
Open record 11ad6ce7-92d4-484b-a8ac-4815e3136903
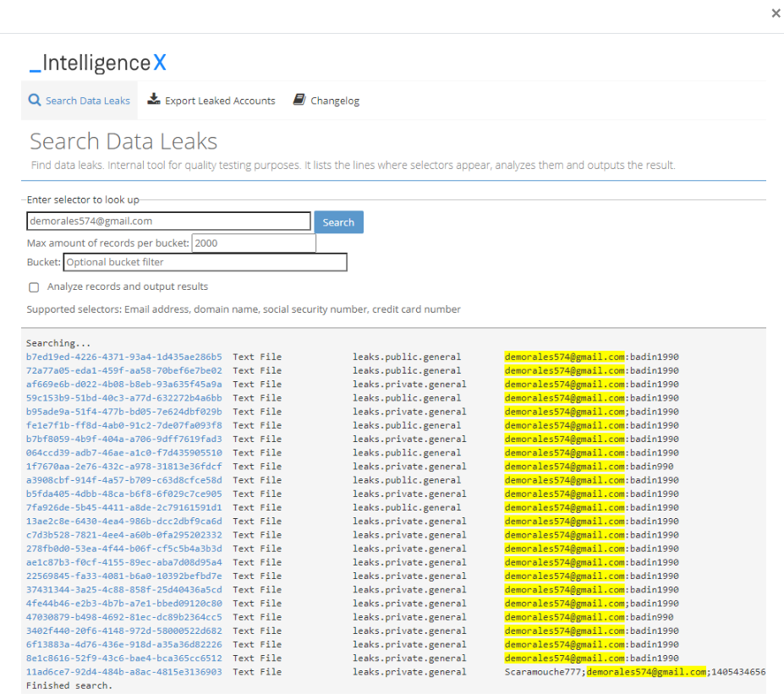[124, 672]
